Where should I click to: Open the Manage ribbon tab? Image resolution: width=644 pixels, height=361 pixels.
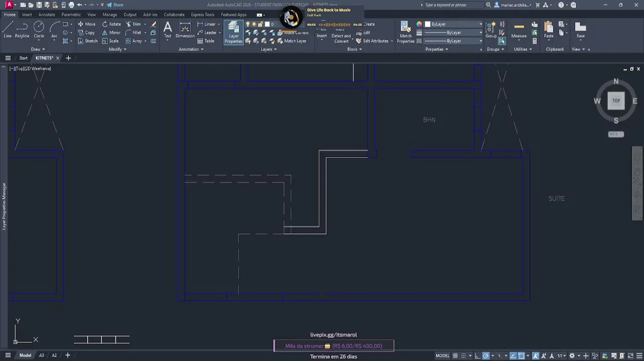[109, 15]
